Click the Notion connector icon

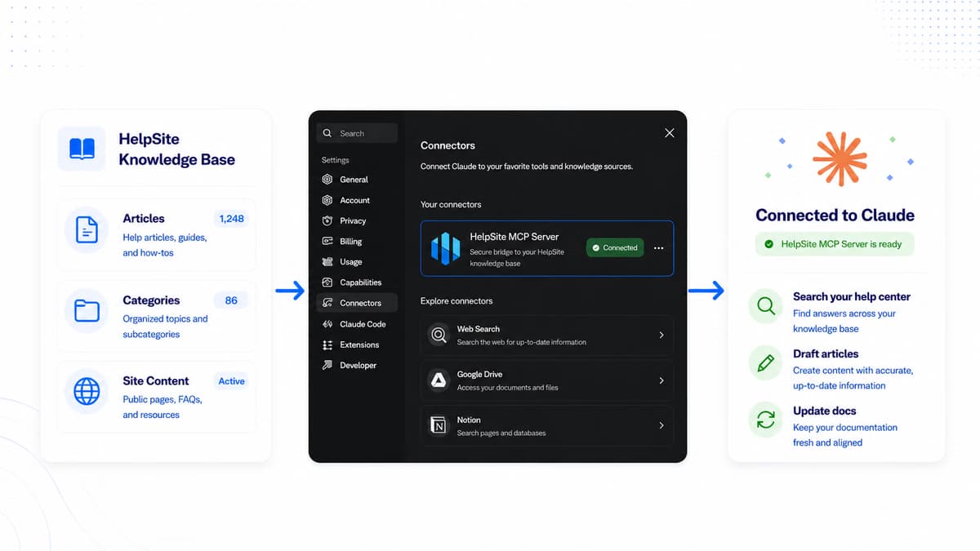[x=439, y=425]
